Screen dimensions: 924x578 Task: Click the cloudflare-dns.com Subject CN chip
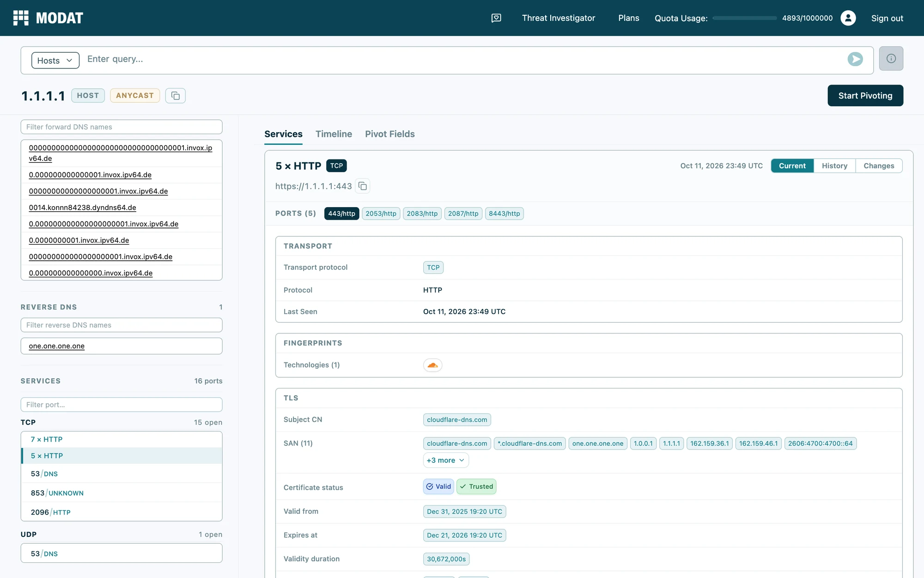point(457,420)
